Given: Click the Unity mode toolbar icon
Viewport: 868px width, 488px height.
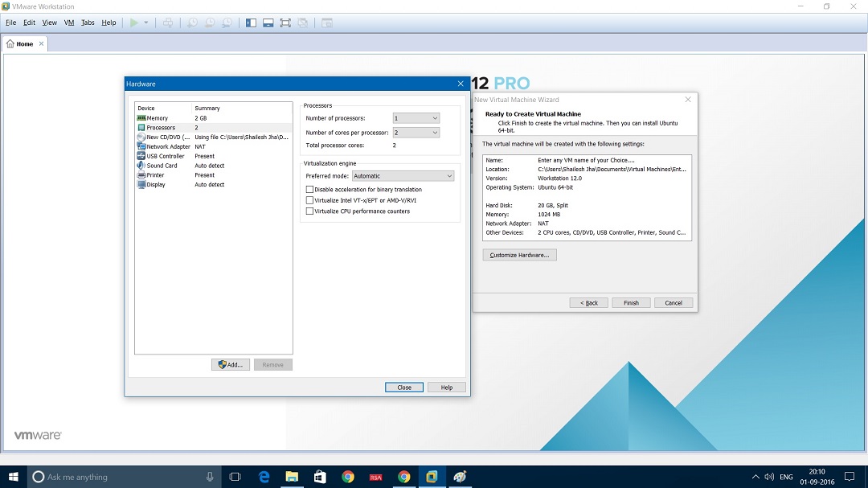Looking at the screenshot, I should (303, 23).
